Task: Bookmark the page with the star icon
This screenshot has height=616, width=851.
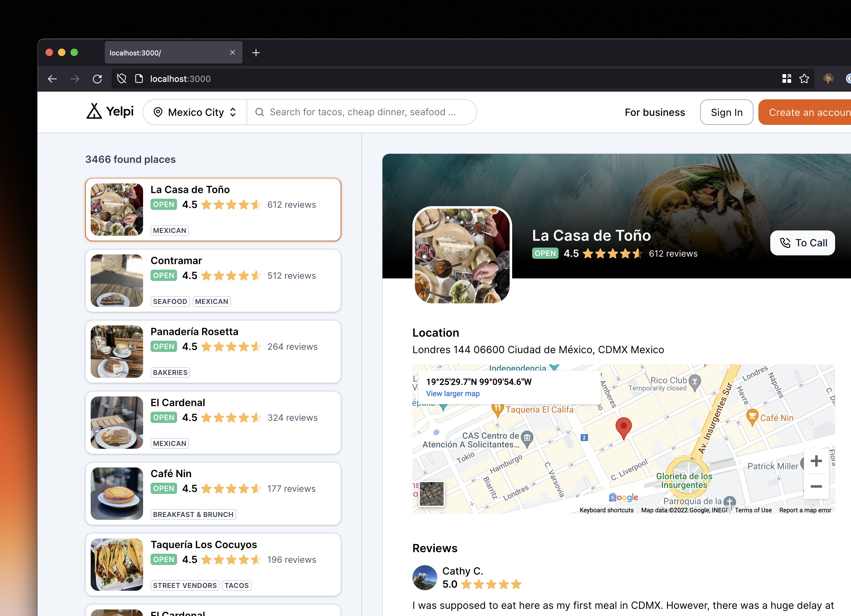Action: (804, 79)
